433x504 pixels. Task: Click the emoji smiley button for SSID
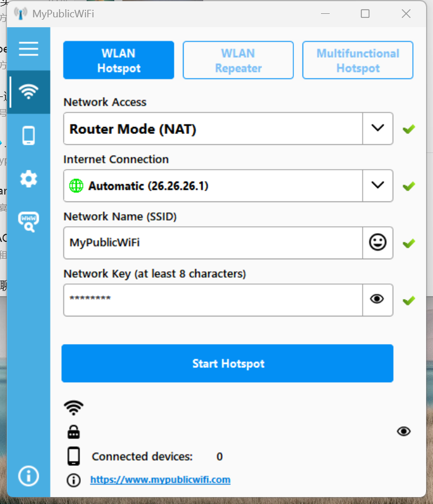coord(378,242)
